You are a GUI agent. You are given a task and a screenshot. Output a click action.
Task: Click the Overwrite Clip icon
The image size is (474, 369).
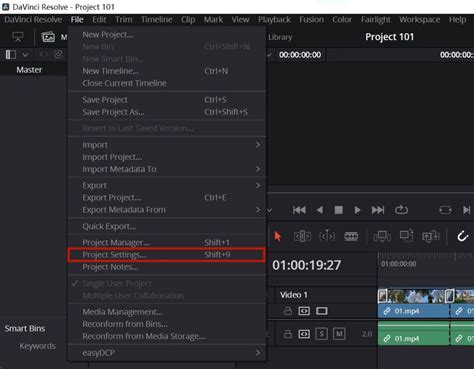click(x=407, y=236)
